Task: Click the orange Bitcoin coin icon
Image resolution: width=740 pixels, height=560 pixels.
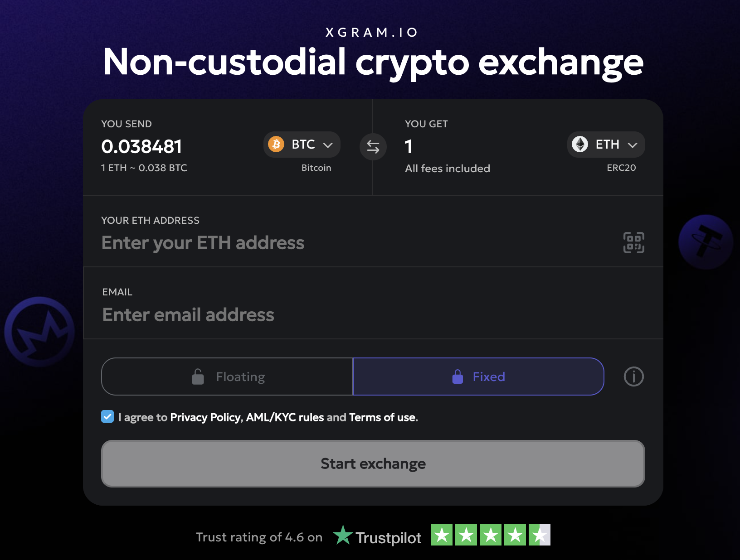Action: tap(276, 144)
